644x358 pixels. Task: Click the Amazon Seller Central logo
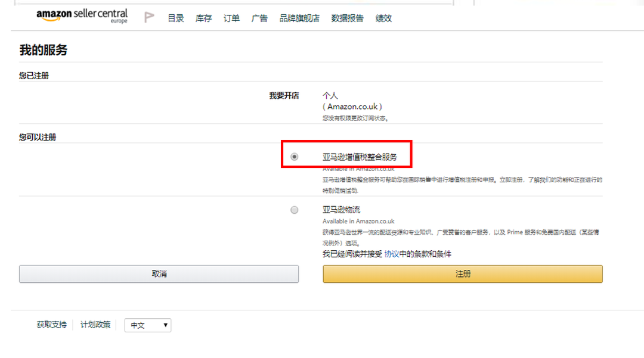pos(82,16)
